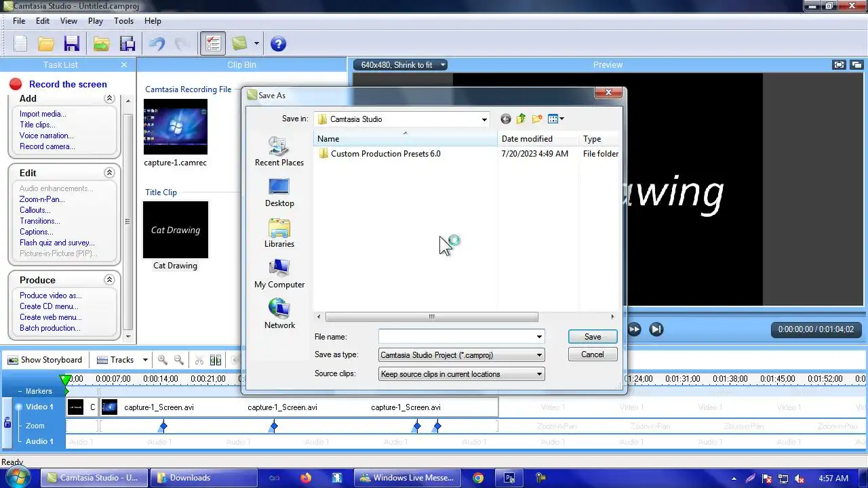868x488 pixels.
Task: Click the timeline Split icon
Action: coord(216,360)
